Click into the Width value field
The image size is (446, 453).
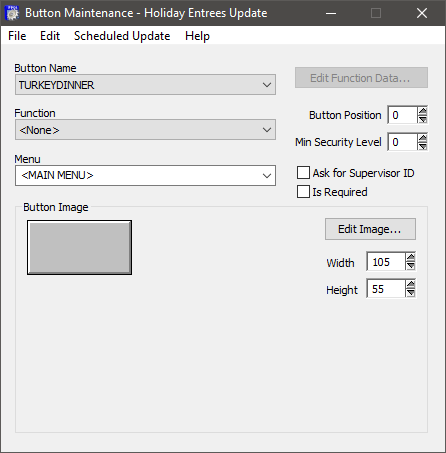coord(386,262)
